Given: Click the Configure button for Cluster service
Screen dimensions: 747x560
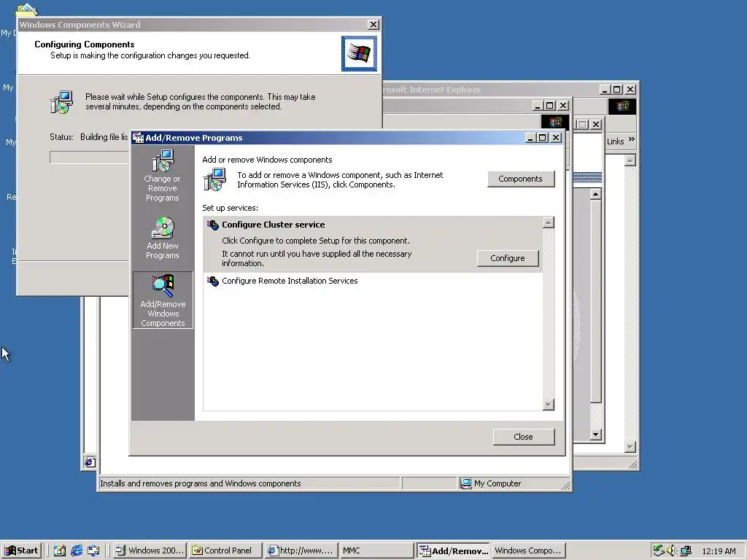Looking at the screenshot, I should (508, 258).
